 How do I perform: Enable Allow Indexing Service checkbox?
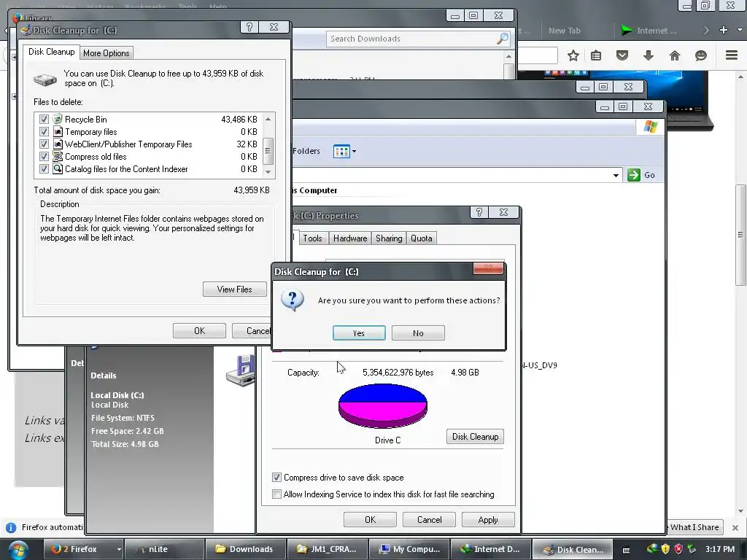pos(276,494)
